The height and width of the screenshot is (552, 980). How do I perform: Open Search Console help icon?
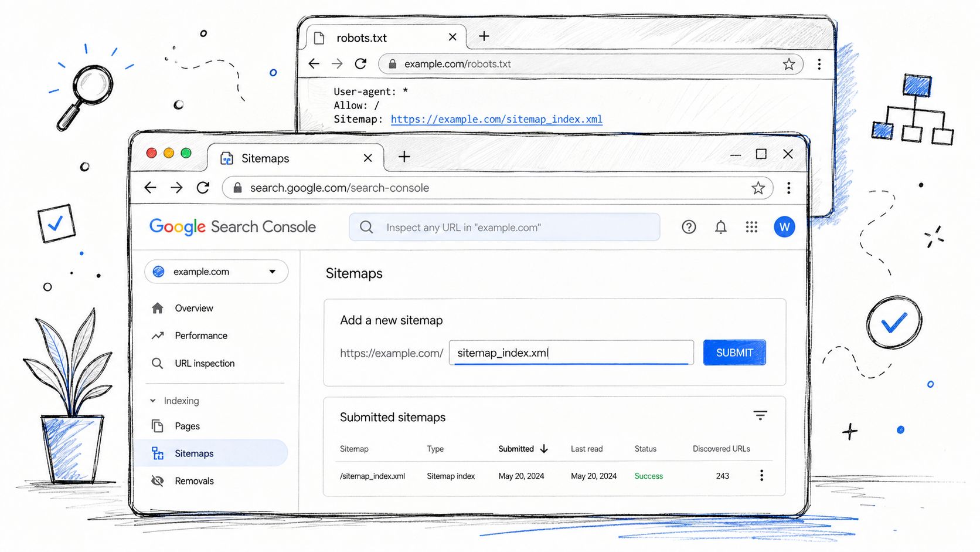(x=689, y=227)
